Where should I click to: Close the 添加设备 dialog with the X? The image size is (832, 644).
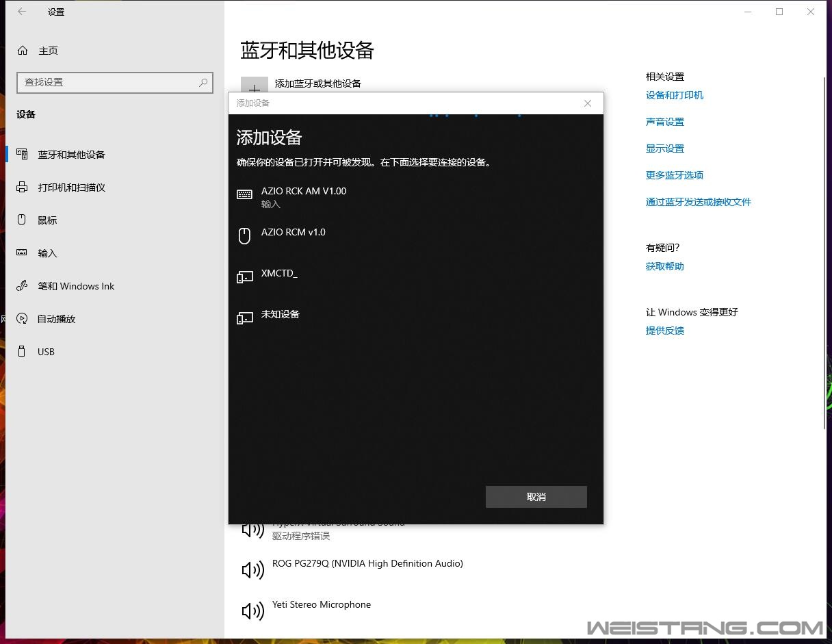(x=588, y=103)
